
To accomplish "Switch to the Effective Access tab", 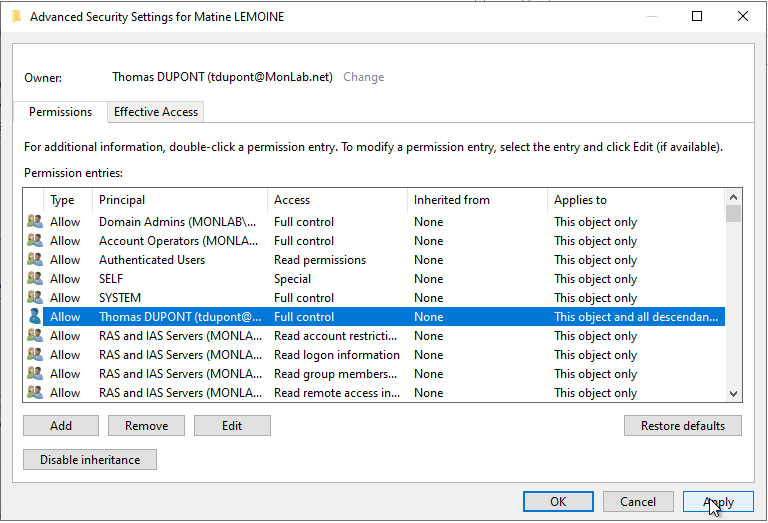I will [x=156, y=112].
